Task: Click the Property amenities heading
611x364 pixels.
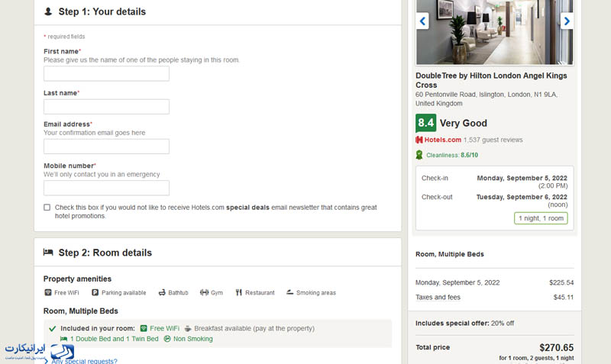Action: pyautogui.click(x=77, y=279)
